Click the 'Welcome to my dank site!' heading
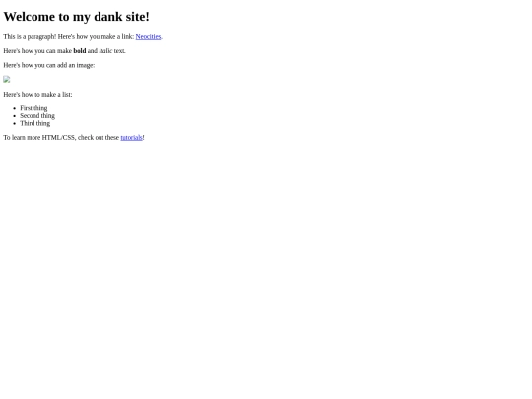 pos(76,17)
